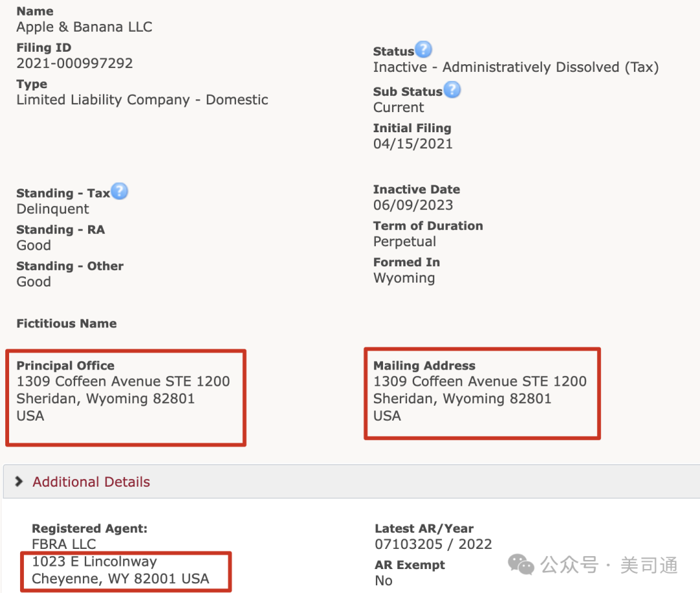Click the Mailing Address street line
Viewport: 700px width, 593px height.
click(480, 382)
